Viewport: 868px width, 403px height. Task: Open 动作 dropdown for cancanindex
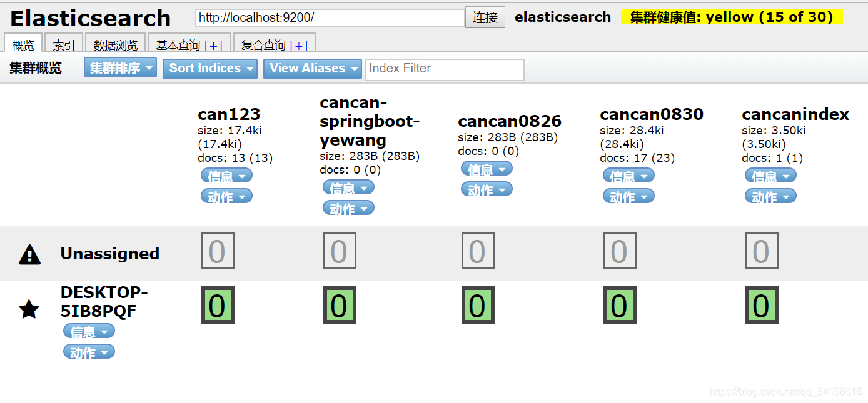tap(770, 196)
